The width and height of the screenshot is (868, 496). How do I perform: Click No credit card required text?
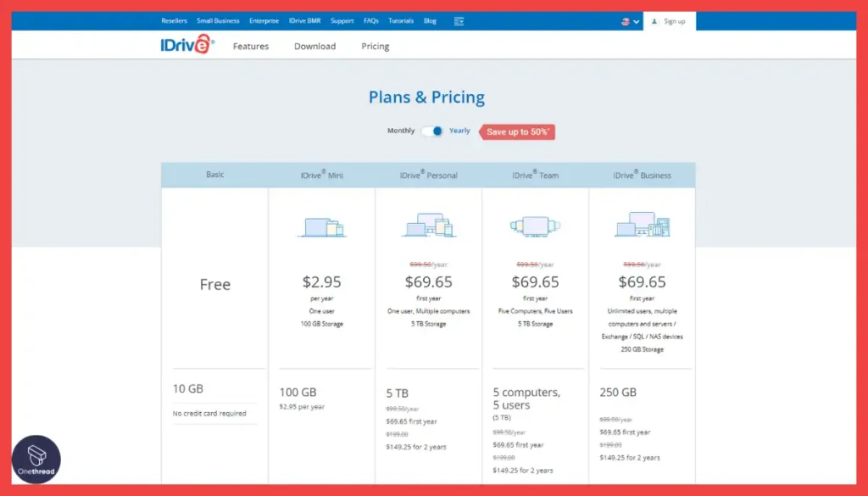tap(209, 414)
